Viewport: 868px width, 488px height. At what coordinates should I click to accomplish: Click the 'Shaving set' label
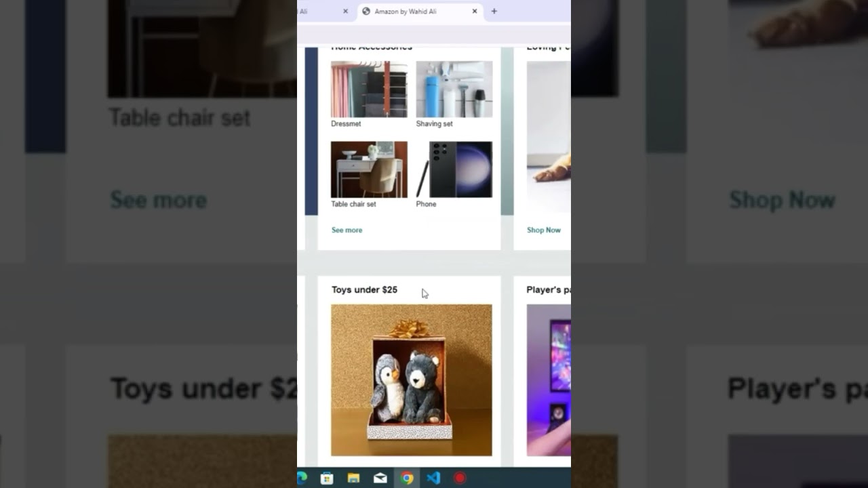pyautogui.click(x=434, y=124)
